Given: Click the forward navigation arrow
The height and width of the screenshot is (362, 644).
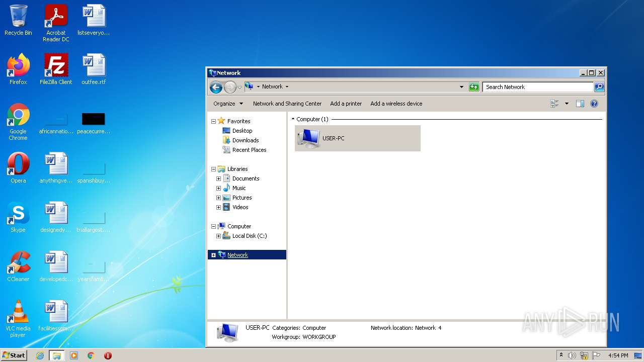Looking at the screenshot, I should [x=230, y=87].
